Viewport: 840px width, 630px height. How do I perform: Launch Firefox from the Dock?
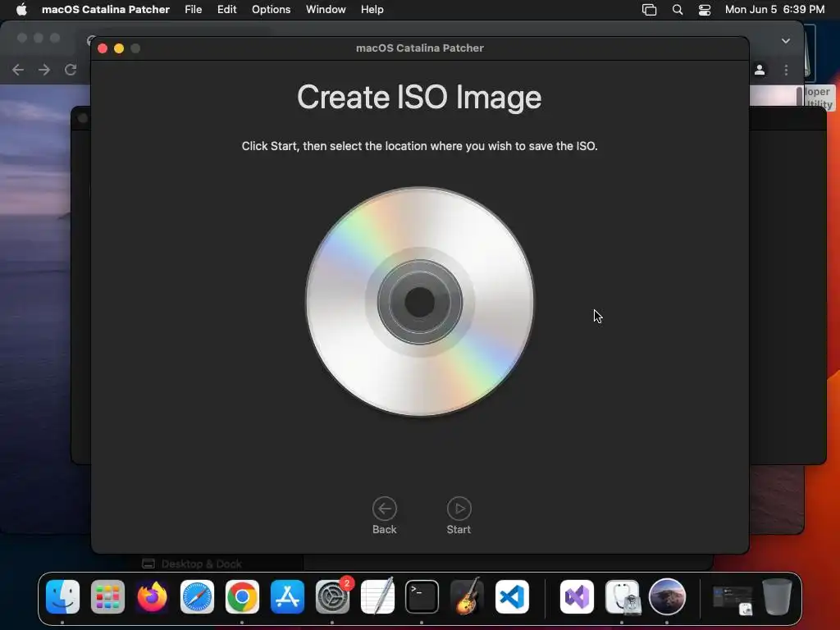(x=153, y=597)
